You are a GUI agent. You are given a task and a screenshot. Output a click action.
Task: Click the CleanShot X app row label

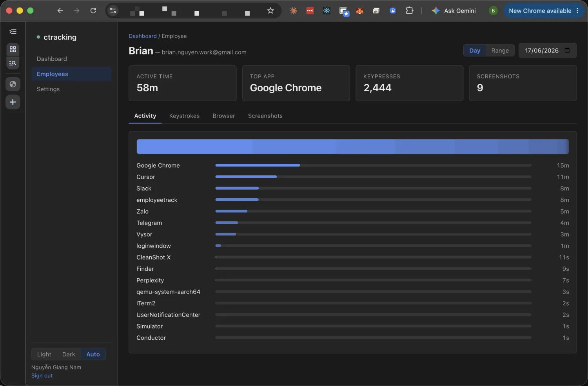154,257
